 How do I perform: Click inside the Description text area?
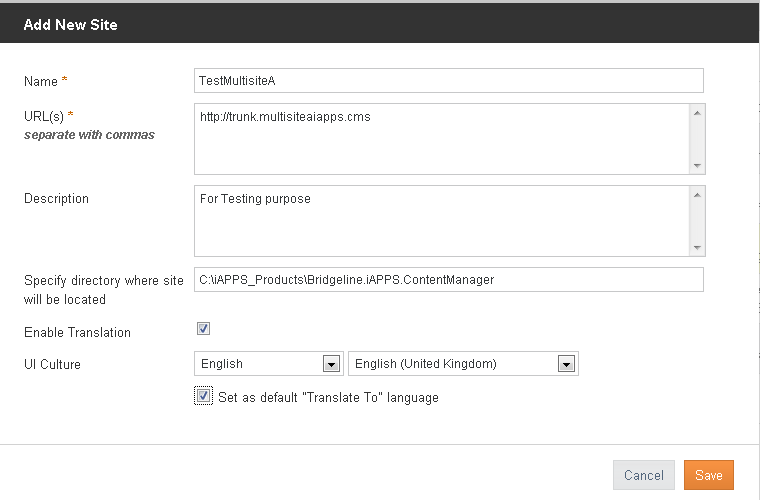[x=442, y=221]
